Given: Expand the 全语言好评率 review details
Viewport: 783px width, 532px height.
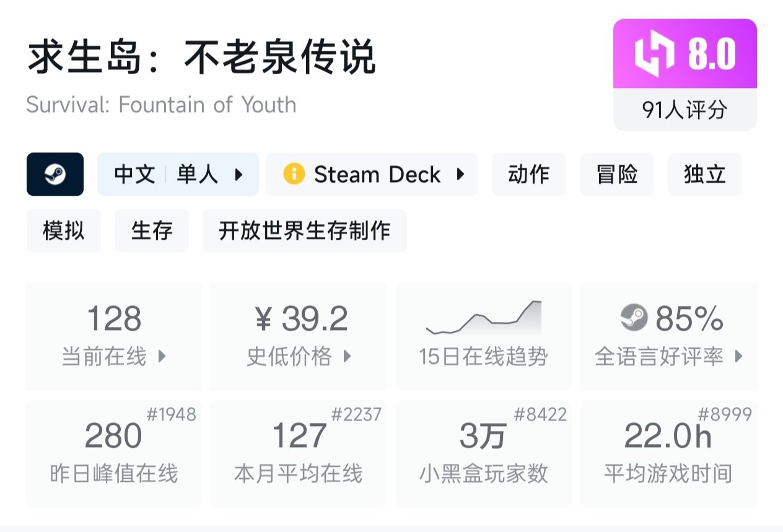Looking at the screenshot, I should click(668, 356).
